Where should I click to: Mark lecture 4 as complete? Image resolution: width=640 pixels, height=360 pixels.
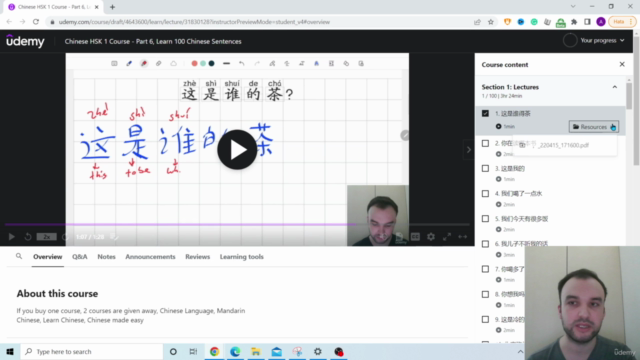point(485,193)
